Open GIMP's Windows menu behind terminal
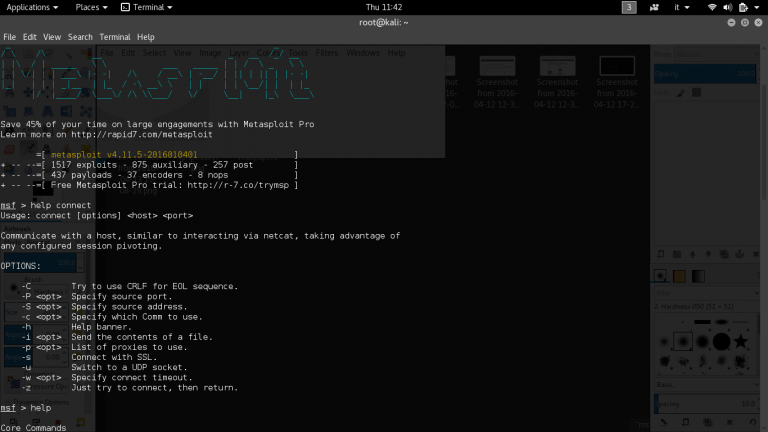Image resolution: width=768 pixels, height=432 pixels. coord(362,53)
